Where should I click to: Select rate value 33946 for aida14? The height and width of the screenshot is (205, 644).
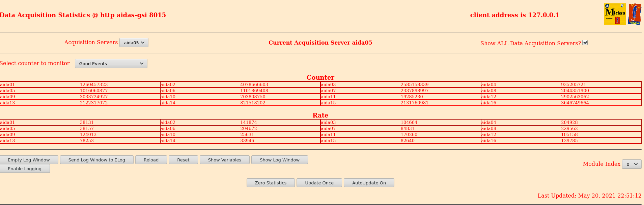click(x=247, y=140)
